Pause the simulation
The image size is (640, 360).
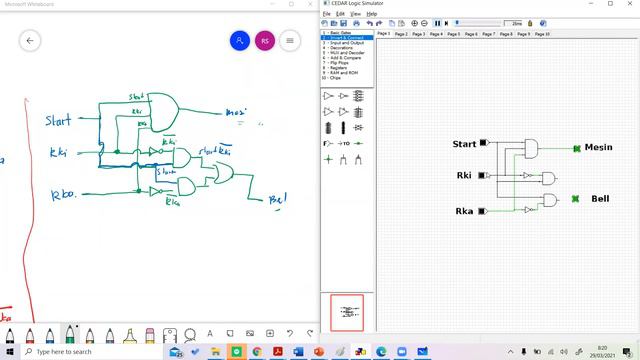coord(438,23)
